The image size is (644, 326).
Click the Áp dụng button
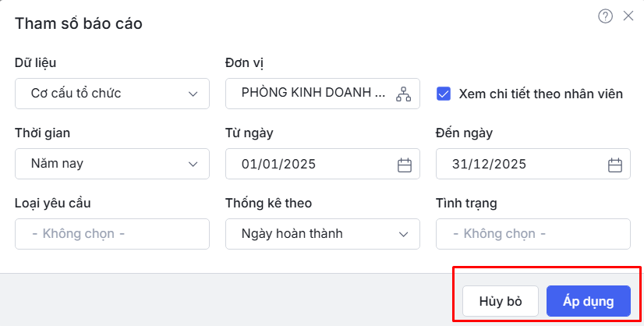(588, 300)
